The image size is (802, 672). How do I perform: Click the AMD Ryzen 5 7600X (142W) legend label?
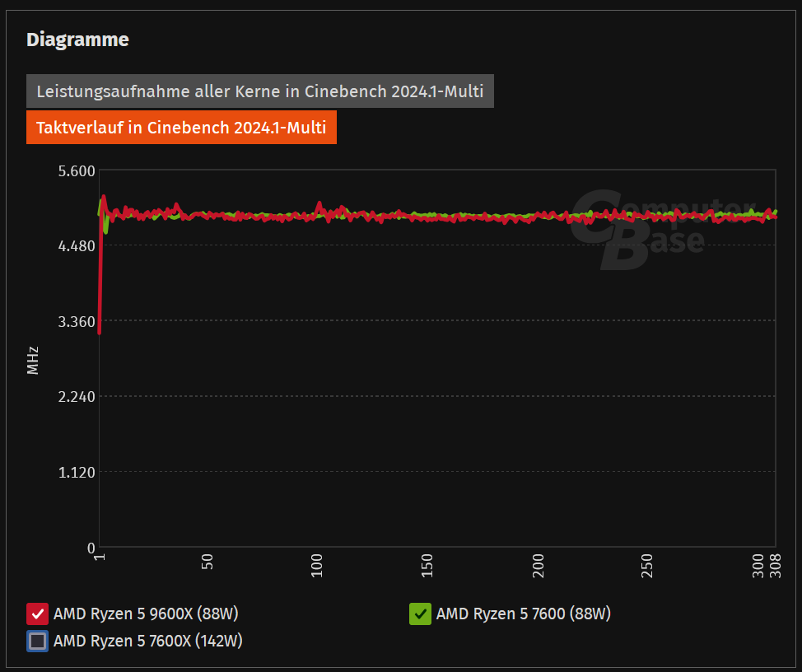click(148, 641)
